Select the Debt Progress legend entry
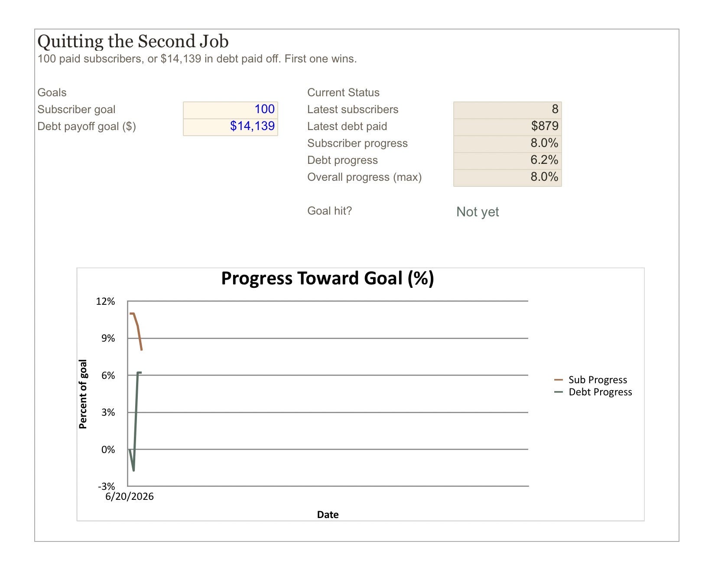Viewport: 728px width, 564px height. click(x=593, y=392)
